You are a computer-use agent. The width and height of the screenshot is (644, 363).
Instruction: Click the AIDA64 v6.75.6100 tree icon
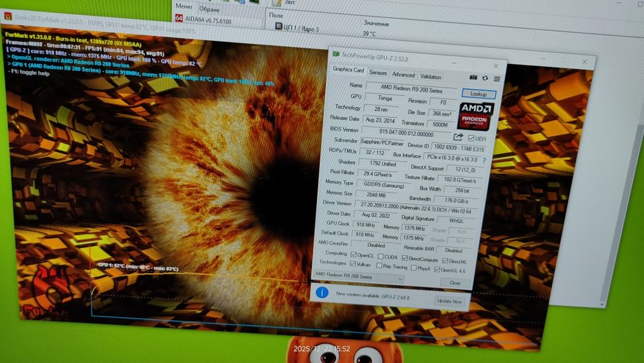coord(178,18)
